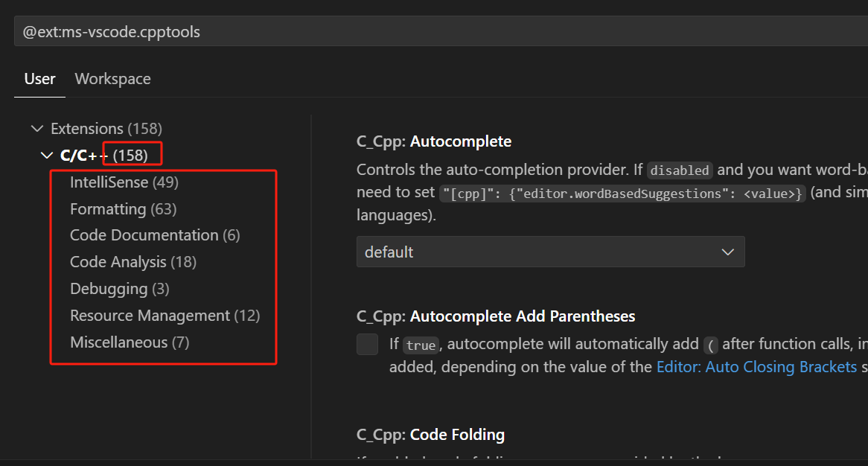868x466 pixels.
Task: Select IntelliSense in settings tree
Action: click(109, 182)
